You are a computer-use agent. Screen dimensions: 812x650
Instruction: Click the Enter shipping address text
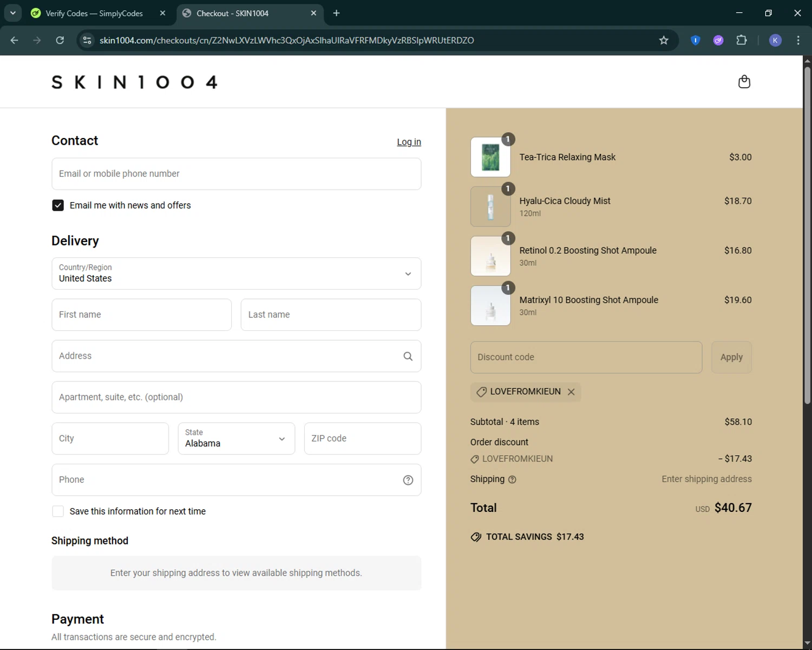click(x=706, y=479)
